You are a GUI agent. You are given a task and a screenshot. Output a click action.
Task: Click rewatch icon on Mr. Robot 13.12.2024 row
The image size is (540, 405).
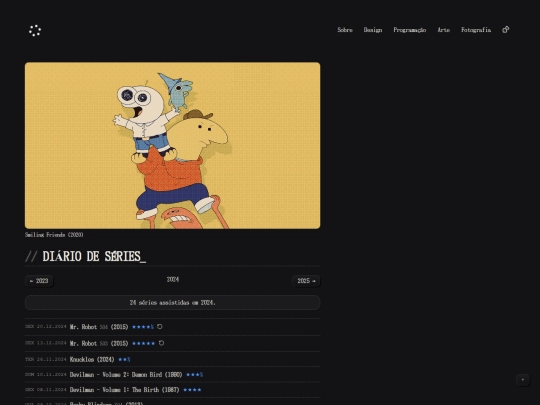tap(161, 343)
